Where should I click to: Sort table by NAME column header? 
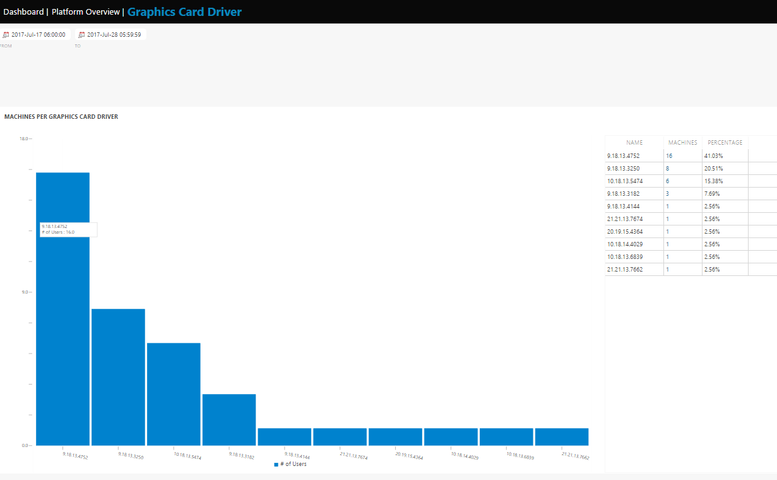pyautogui.click(x=634, y=143)
